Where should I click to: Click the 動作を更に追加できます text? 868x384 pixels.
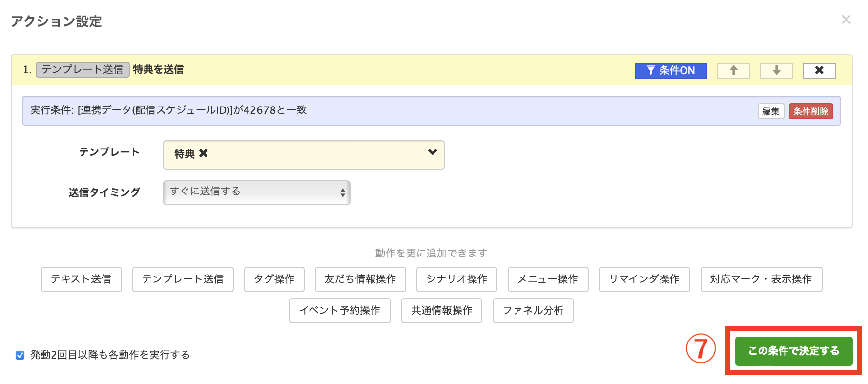(432, 253)
